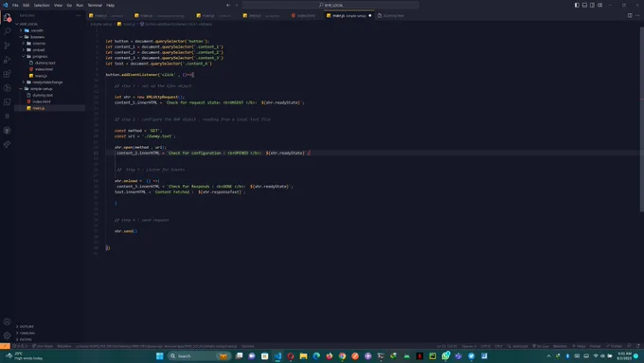Open the File menu
Image resolution: width=644 pixels, height=363 pixels.
(x=15, y=6)
